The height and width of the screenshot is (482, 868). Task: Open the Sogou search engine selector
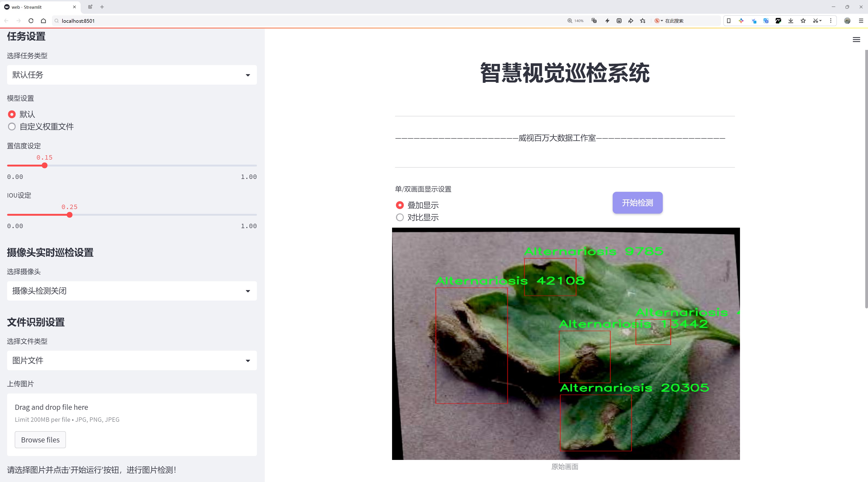pyautogui.click(x=658, y=21)
